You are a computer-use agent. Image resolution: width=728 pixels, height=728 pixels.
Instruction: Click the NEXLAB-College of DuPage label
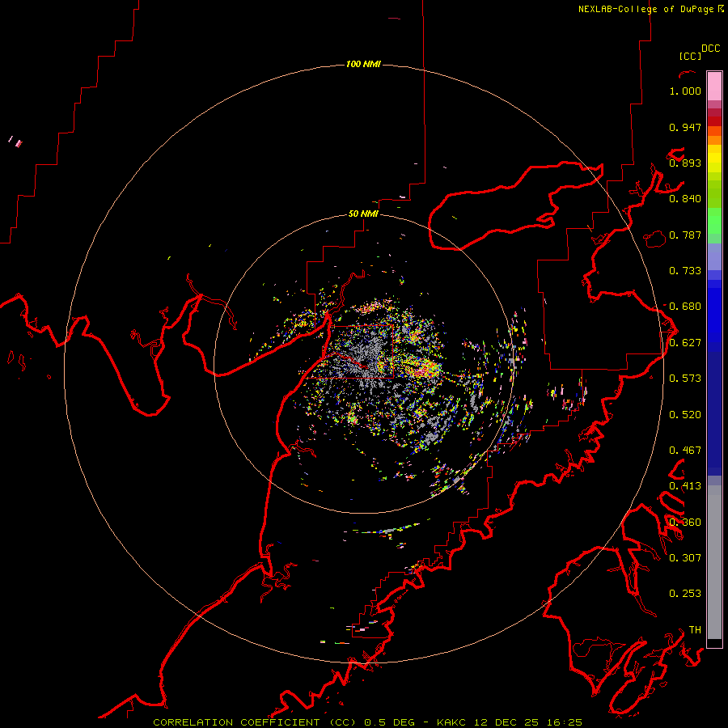646,9
